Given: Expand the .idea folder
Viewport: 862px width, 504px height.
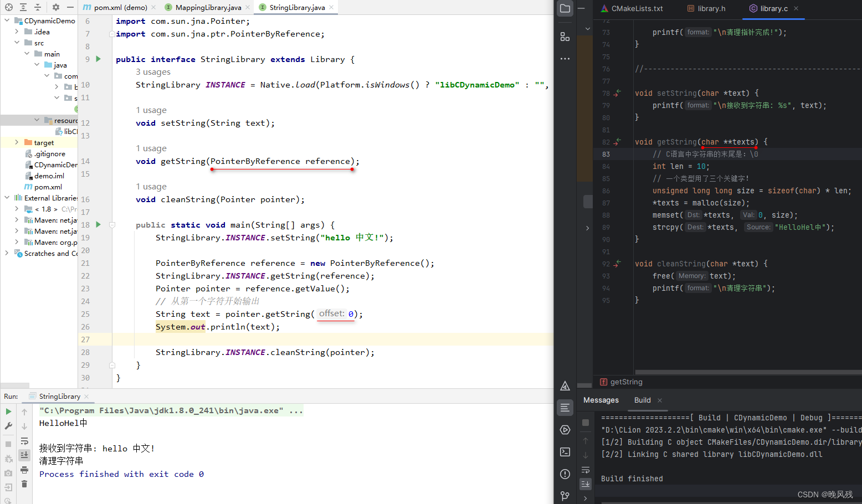Looking at the screenshot, I should [x=17, y=32].
